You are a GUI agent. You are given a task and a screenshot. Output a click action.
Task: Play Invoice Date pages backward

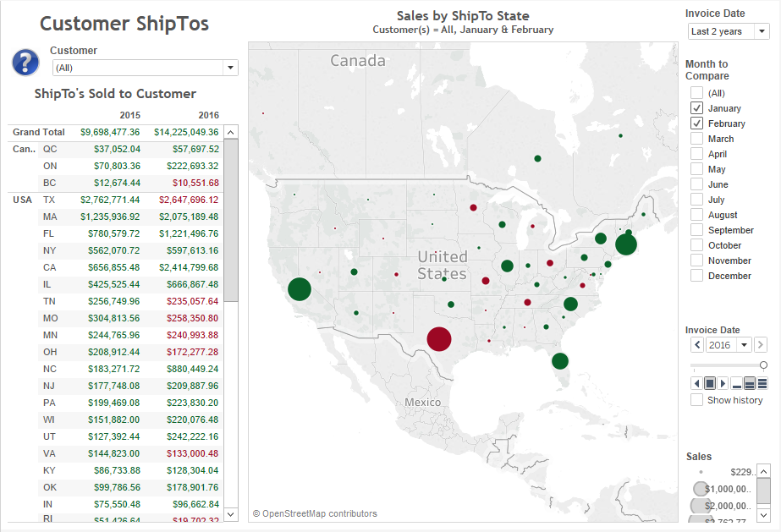click(697, 383)
